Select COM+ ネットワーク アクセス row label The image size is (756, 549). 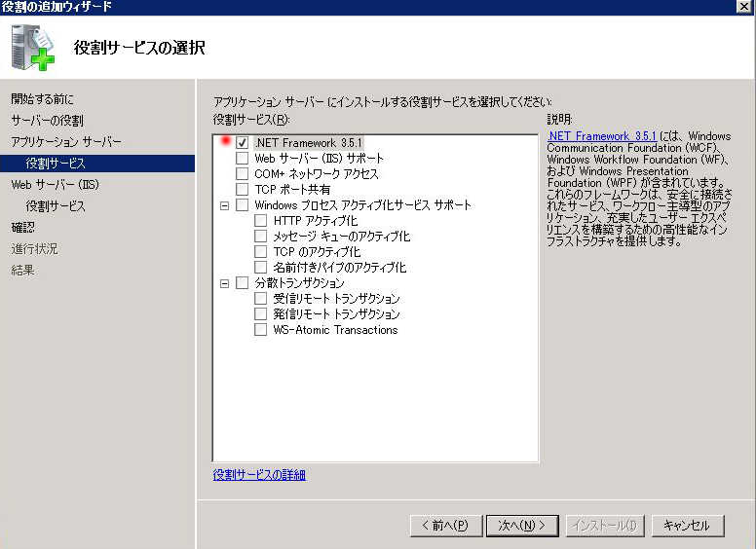pos(317,174)
